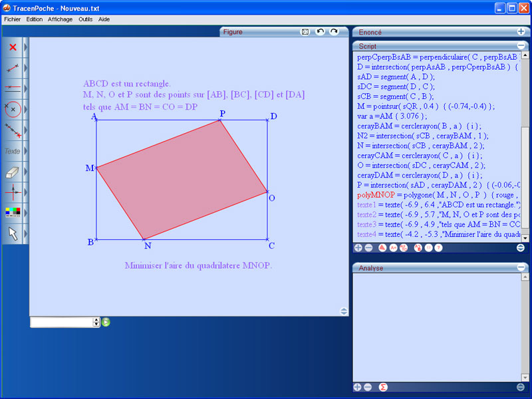Click the undo arrow on the Figure bar
The width and height of the screenshot is (532, 399).
[x=320, y=31]
